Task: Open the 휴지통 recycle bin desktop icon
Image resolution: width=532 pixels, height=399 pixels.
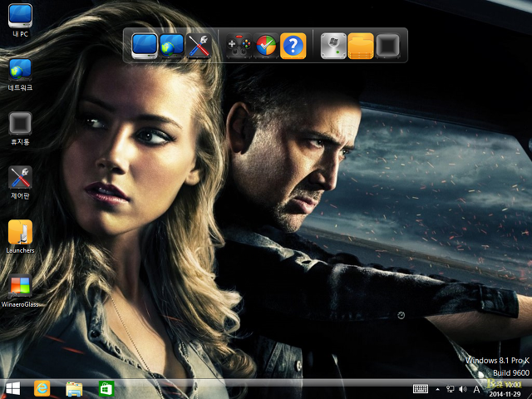Action: (x=20, y=129)
